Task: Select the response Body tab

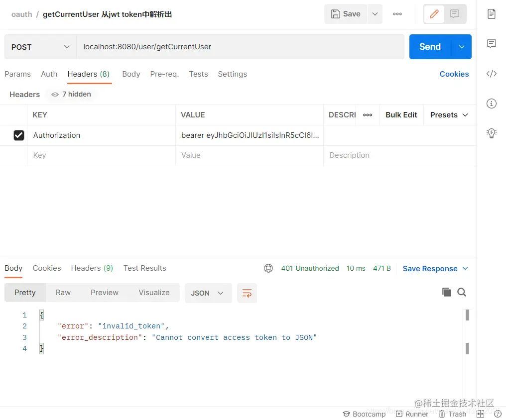Action: pos(13,268)
